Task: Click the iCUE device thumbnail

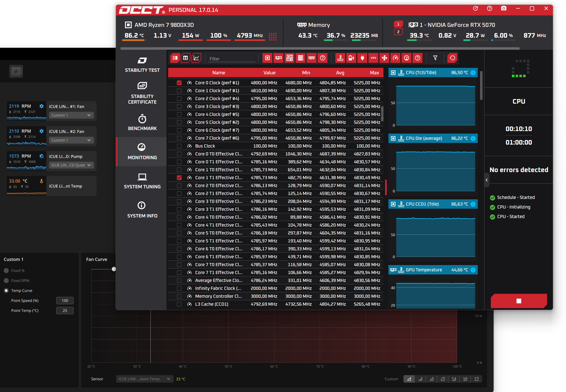Action: [x=16, y=71]
